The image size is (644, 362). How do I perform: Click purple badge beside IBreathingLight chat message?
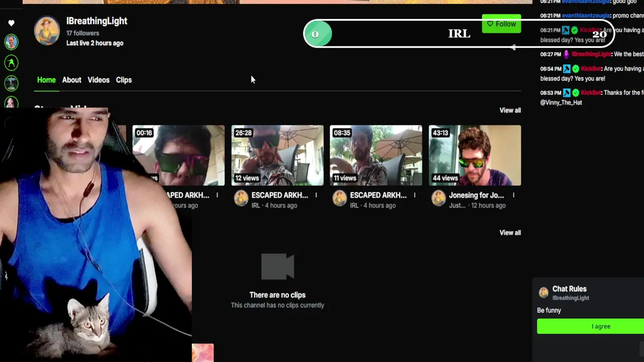pos(566,54)
